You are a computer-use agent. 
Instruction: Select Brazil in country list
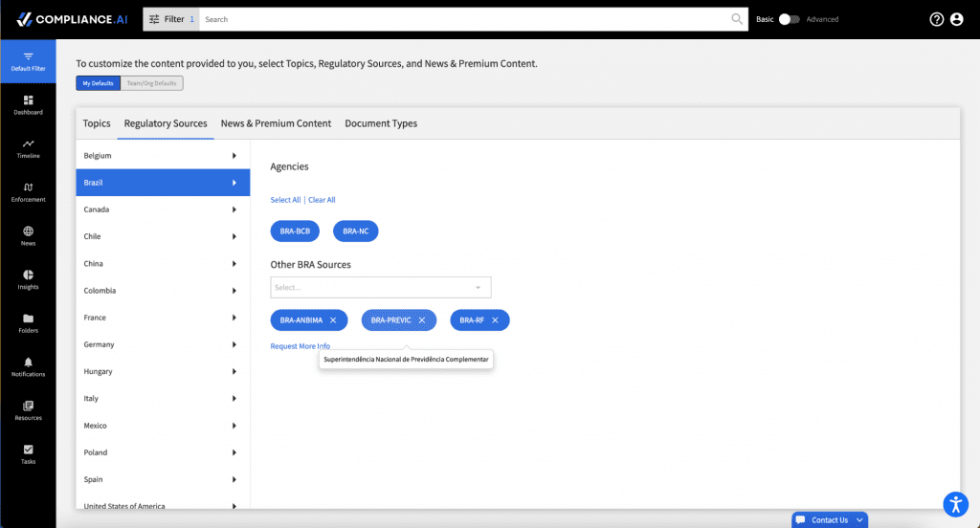pos(163,183)
